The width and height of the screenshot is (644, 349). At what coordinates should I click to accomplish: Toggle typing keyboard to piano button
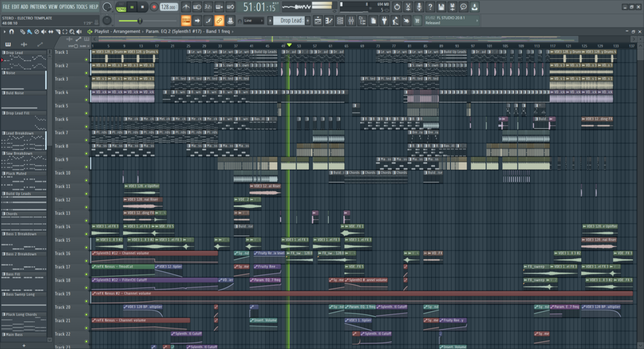[186, 21]
